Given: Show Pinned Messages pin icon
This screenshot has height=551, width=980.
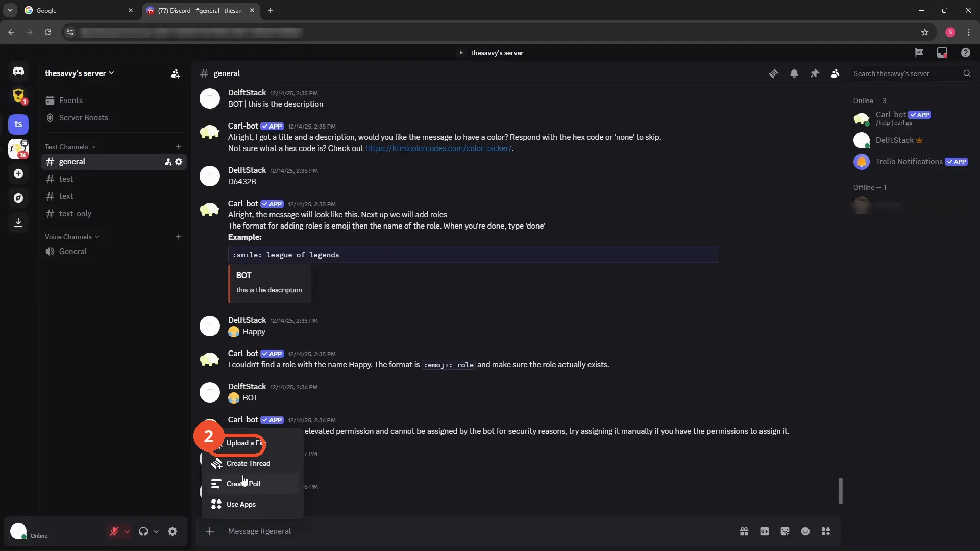Looking at the screenshot, I should coord(815,73).
